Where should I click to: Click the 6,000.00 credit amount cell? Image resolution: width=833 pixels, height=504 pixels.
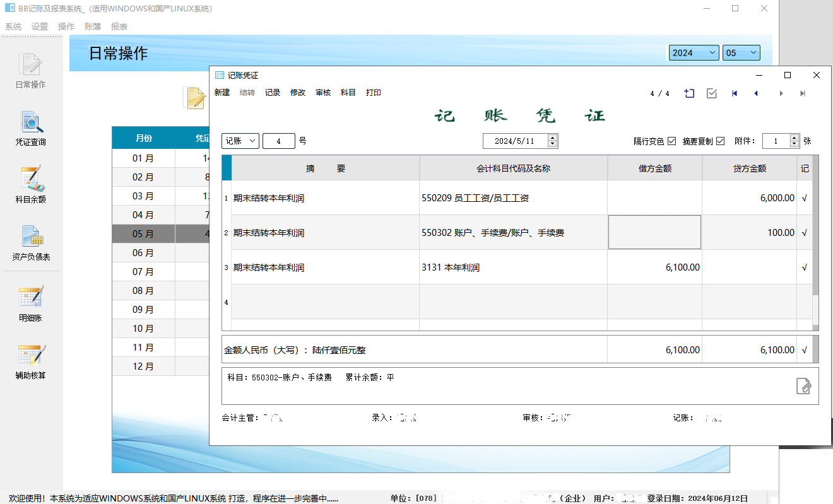click(x=750, y=198)
